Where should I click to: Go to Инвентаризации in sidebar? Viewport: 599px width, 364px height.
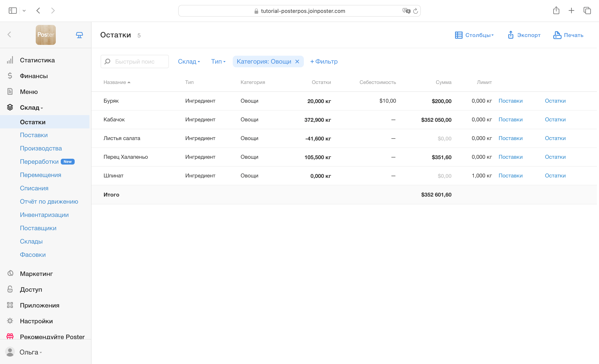pyautogui.click(x=44, y=215)
